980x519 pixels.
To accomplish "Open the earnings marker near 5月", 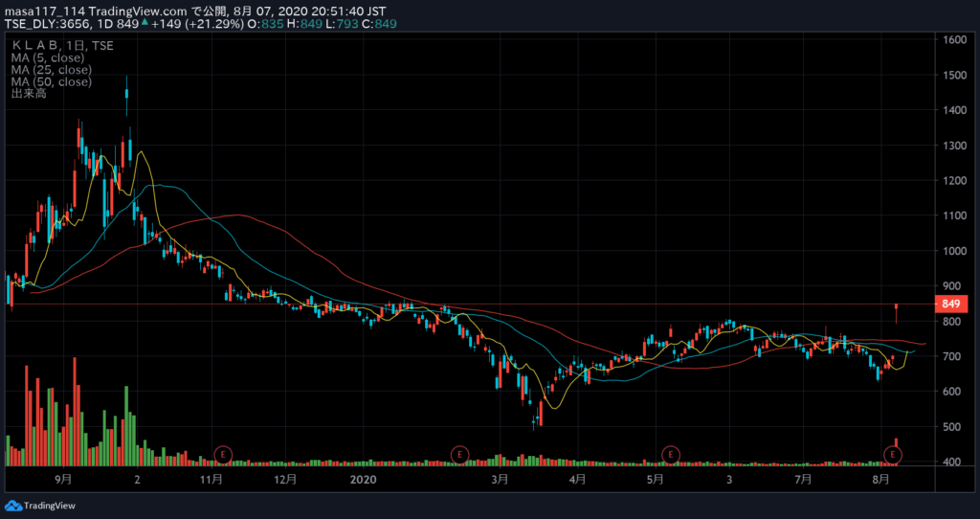I will [x=671, y=455].
